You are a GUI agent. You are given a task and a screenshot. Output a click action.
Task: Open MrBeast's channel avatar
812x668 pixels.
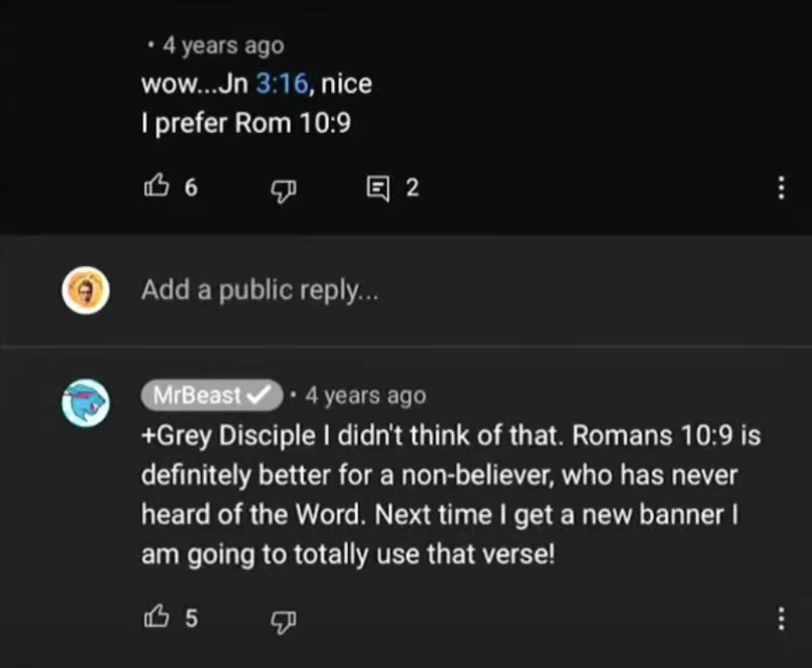point(84,403)
